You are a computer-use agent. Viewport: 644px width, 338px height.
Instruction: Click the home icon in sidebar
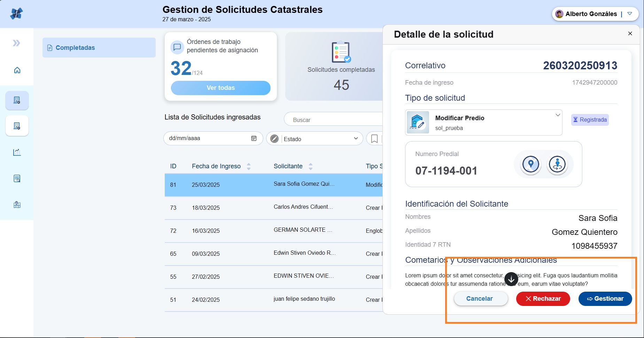point(17,70)
